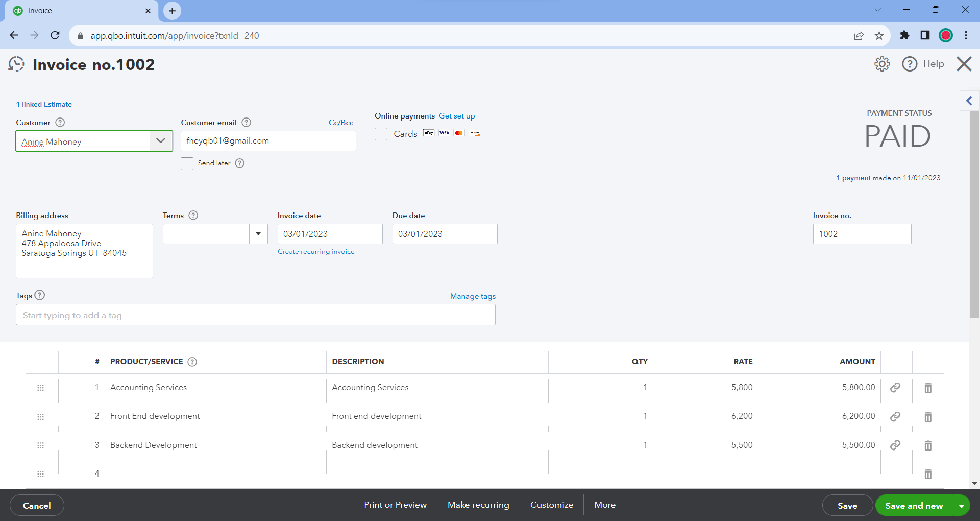Expand the collapsed right side panel arrow
The height and width of the screenshot is (521, 980).
point(969,101)
